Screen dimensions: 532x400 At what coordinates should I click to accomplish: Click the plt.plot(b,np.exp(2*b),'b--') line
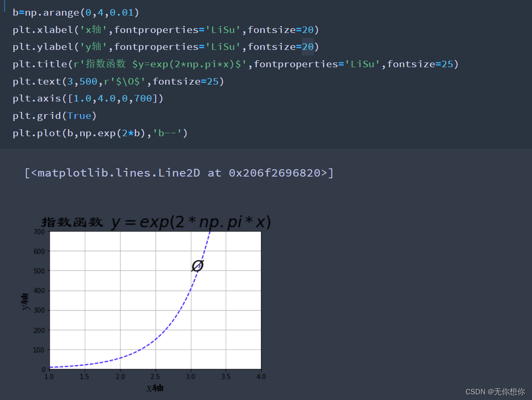pyautogui.click(x=100, y=133)
